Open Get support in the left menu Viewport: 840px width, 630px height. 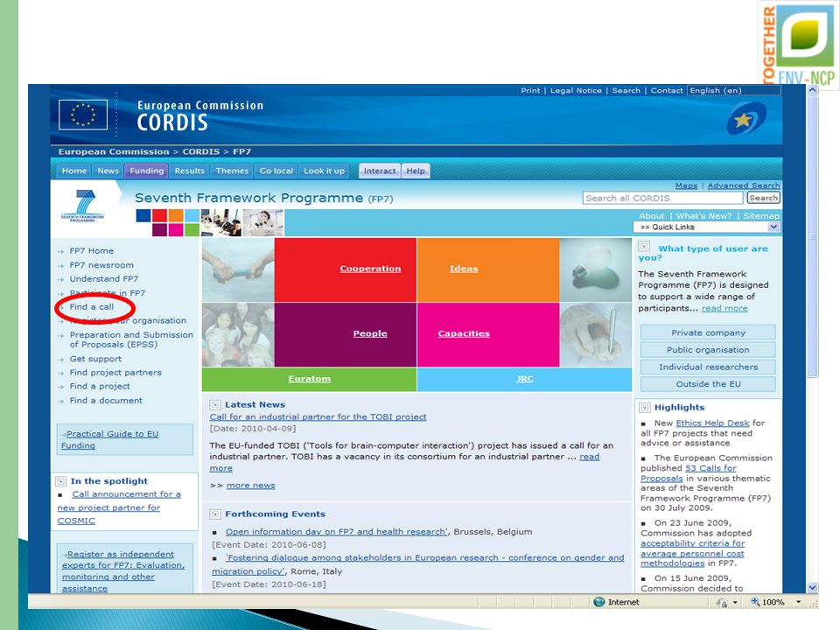[95, 359]
